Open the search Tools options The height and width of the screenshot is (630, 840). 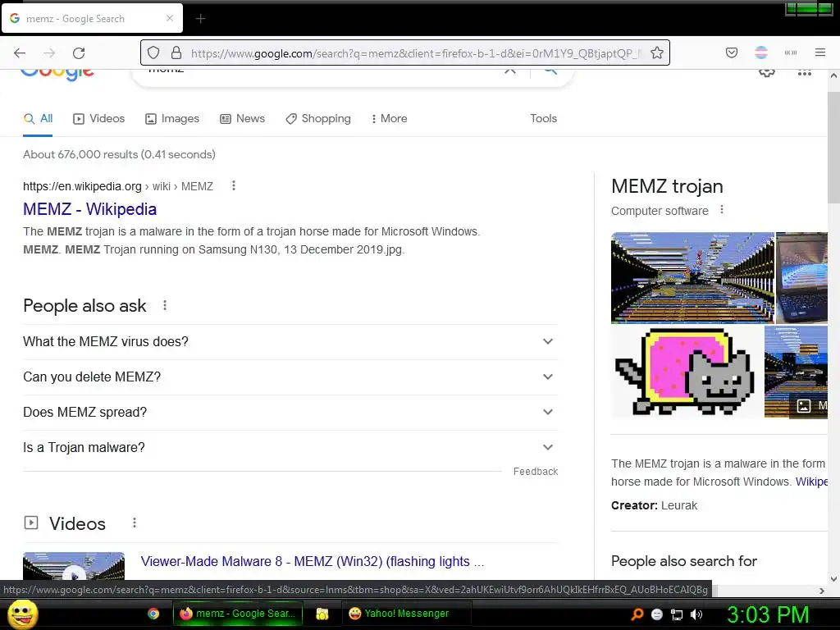click(x=543, y=118)
